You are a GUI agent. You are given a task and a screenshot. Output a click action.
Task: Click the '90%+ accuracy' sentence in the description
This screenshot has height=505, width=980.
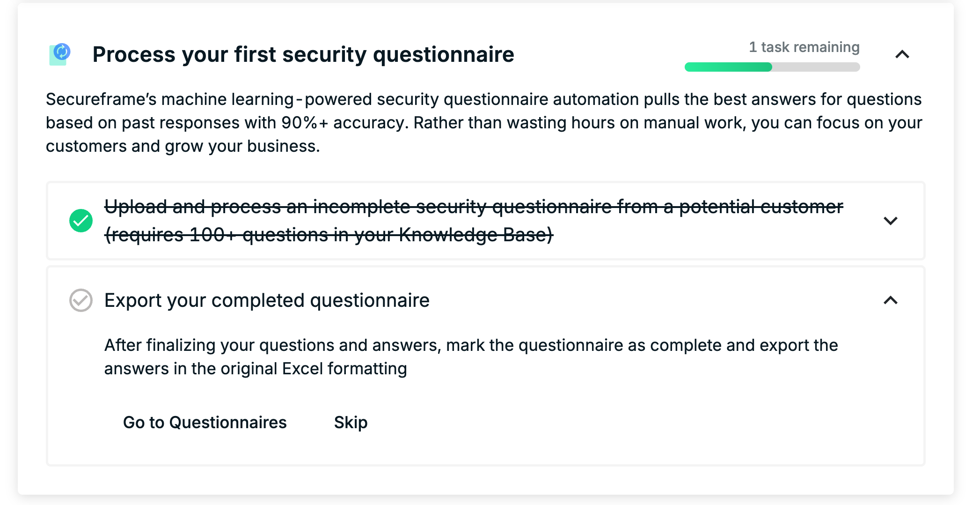pos(484,123)
